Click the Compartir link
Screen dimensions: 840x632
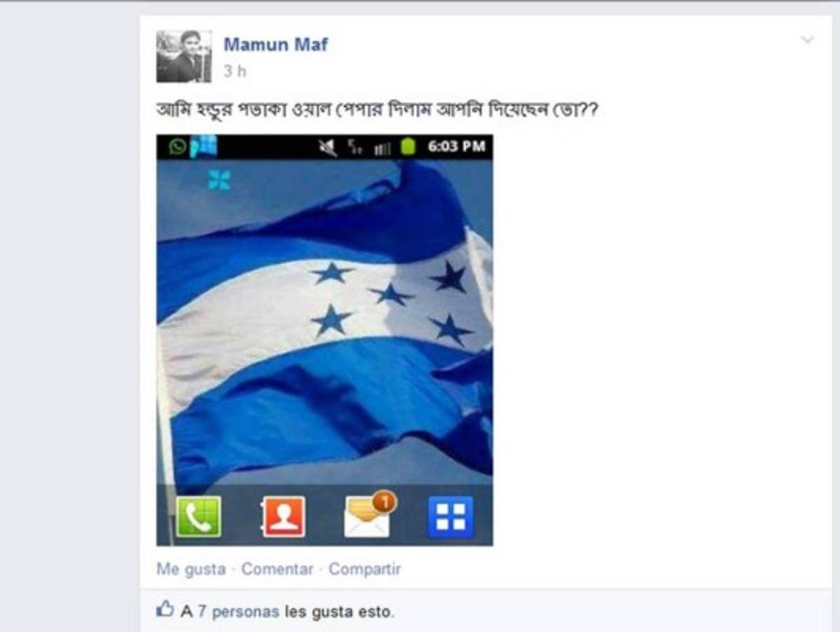[x=364, y=569]
